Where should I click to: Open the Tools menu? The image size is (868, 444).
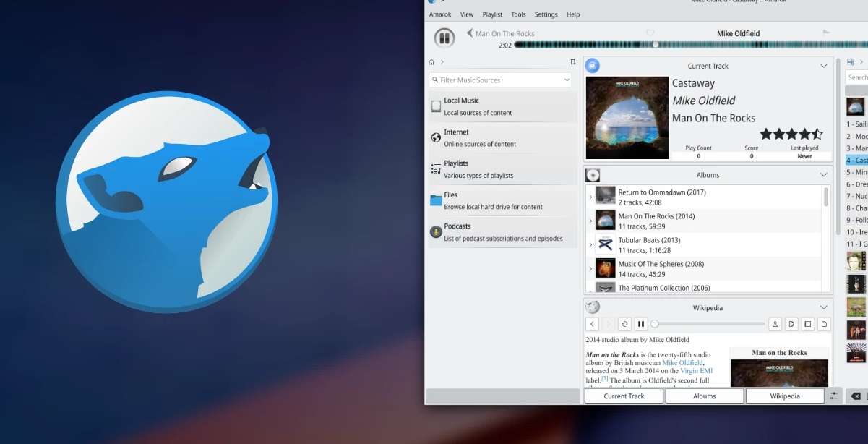(x=518, y=14)
